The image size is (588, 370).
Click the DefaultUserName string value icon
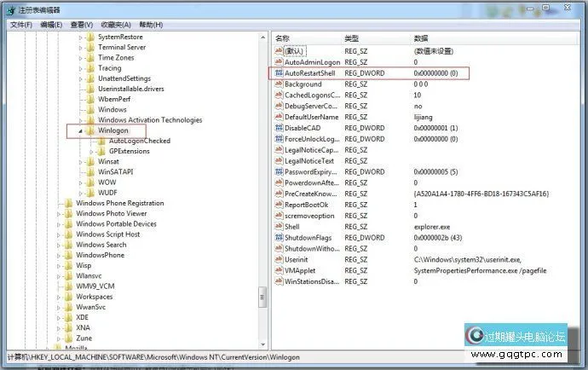(279, 117)
